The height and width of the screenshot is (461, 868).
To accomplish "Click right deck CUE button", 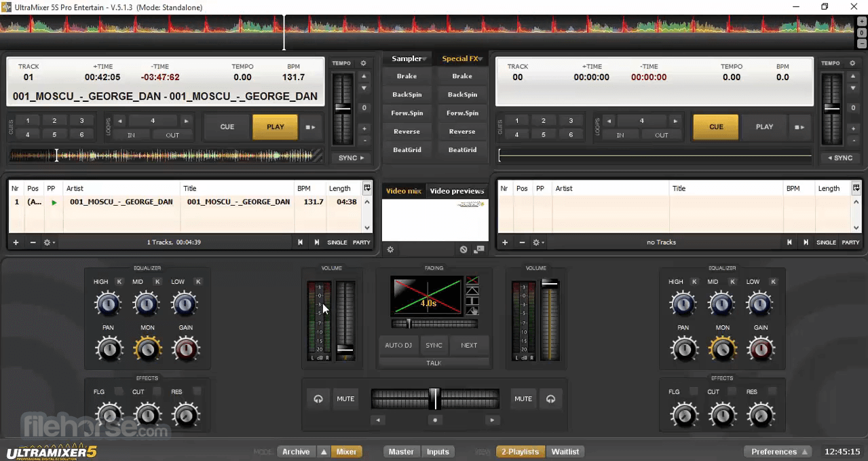I will pos(716,127).
